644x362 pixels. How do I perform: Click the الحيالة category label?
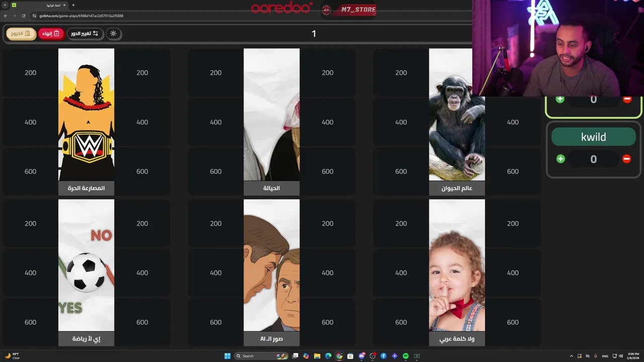(272, 188)
